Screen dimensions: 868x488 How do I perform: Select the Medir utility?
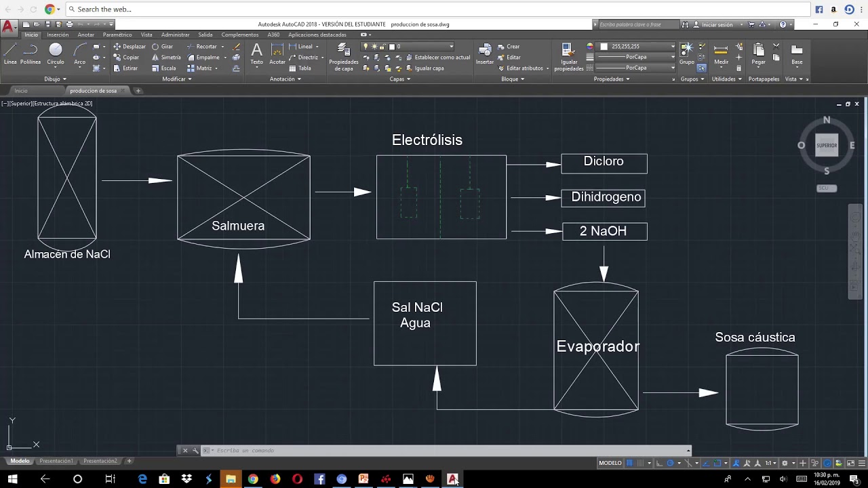tap(721, 54)
